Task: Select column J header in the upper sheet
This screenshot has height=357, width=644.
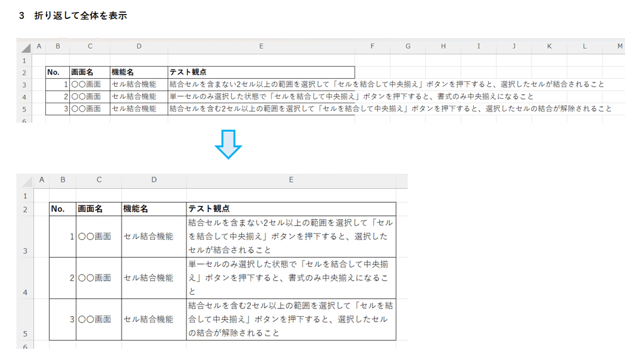Action: [514, 47]
